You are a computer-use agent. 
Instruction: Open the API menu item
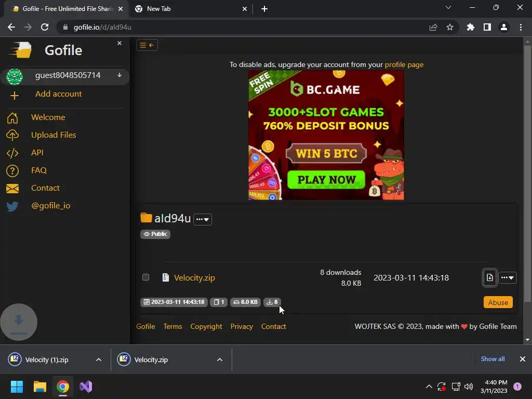tap(37, 152)
